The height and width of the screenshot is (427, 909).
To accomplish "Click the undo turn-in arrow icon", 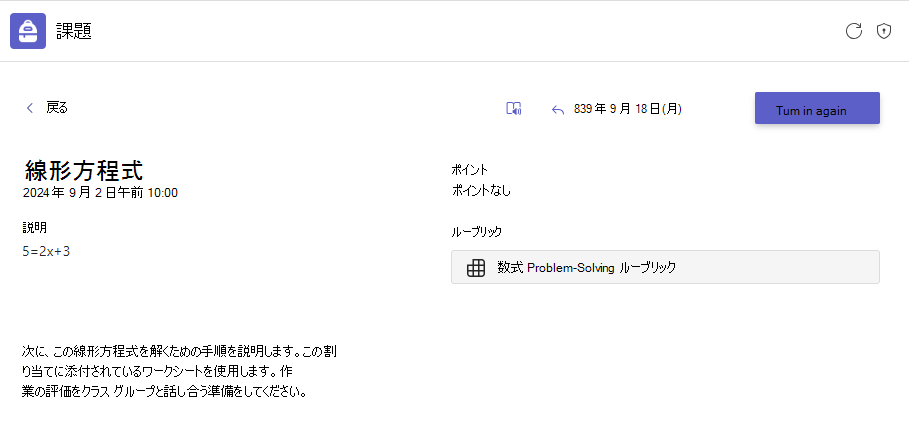I will point(558,110).
